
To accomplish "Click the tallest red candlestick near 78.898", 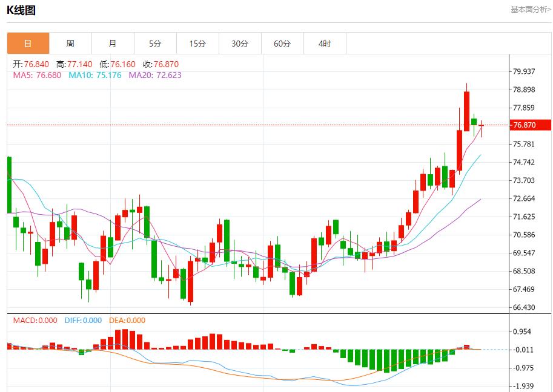I will tap(467, 111).
